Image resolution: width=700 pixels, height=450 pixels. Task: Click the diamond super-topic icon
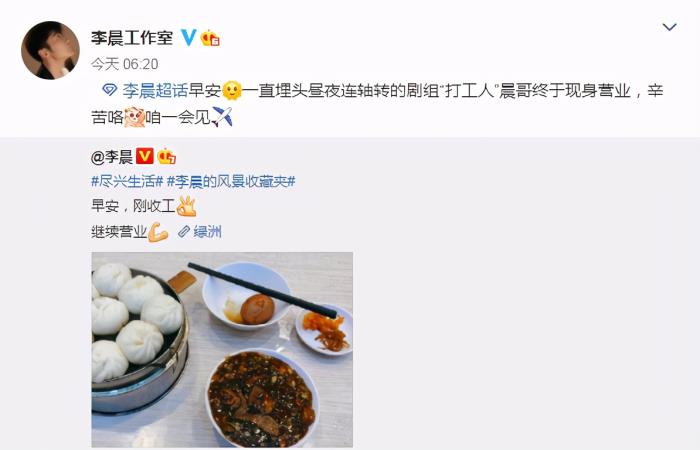coord(109,91)
